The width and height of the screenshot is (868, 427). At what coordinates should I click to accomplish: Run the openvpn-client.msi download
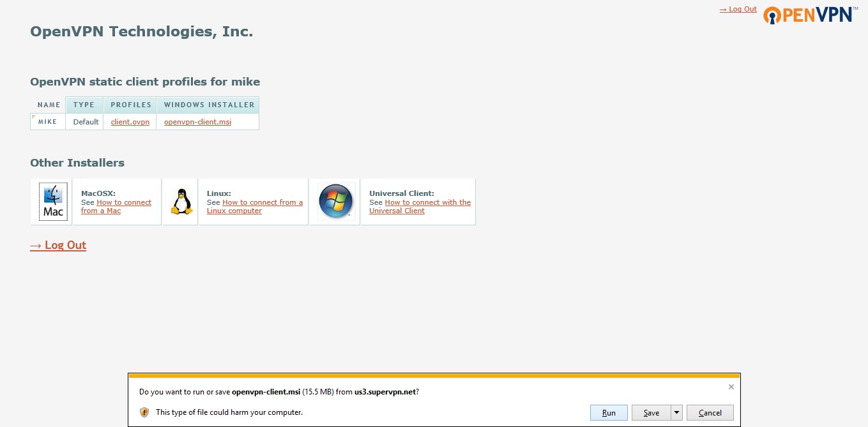point(609,412)
